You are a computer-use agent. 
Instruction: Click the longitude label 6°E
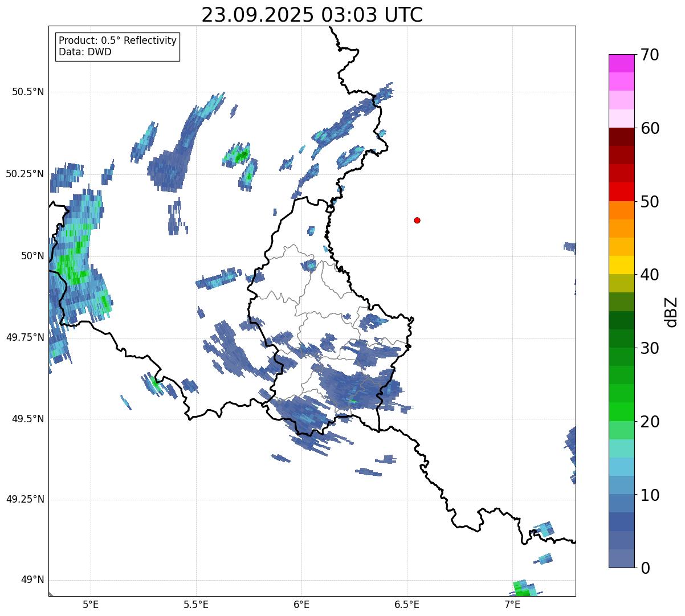tap(301, 604)
